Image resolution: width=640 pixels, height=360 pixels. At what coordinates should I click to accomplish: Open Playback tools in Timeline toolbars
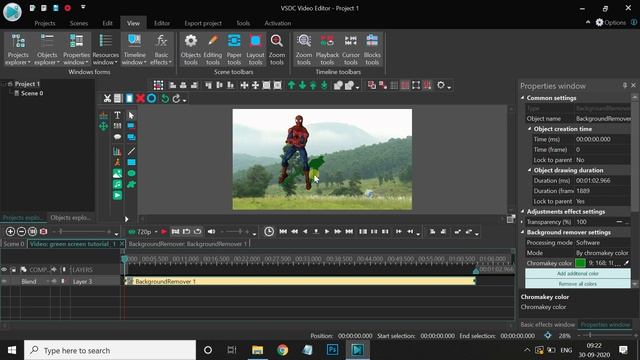pos(327,49)
